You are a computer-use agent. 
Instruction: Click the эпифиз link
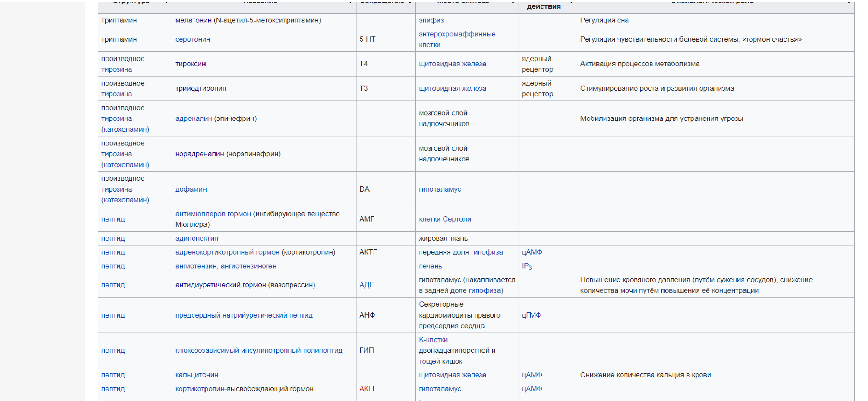click(431, 20)
